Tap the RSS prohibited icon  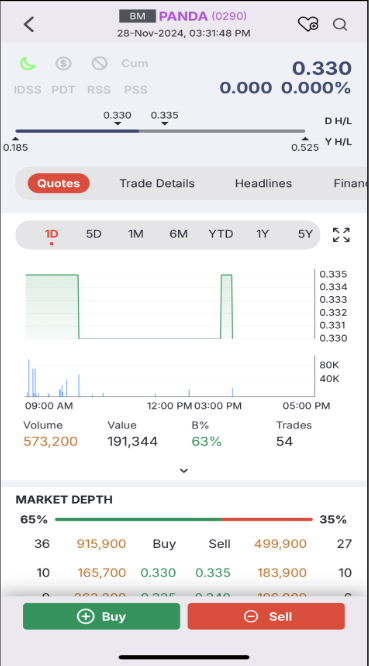point(99,64)
